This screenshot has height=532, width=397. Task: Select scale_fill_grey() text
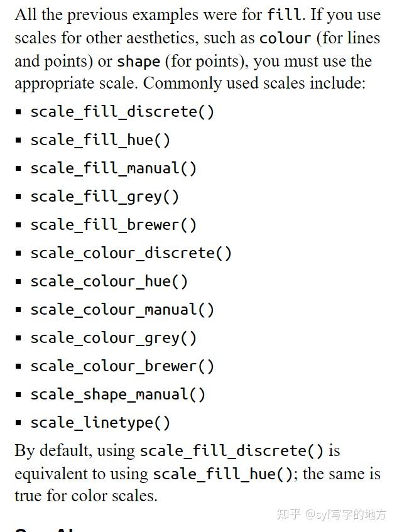104,197
